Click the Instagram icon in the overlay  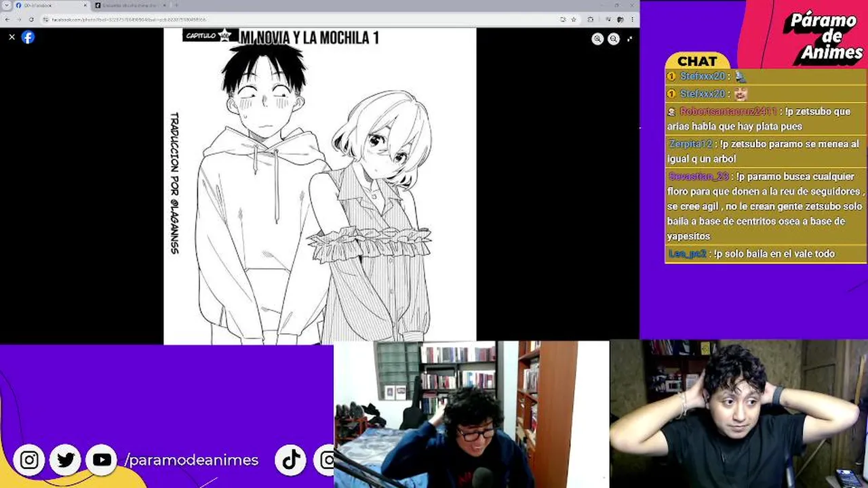[x=29, y=460]
